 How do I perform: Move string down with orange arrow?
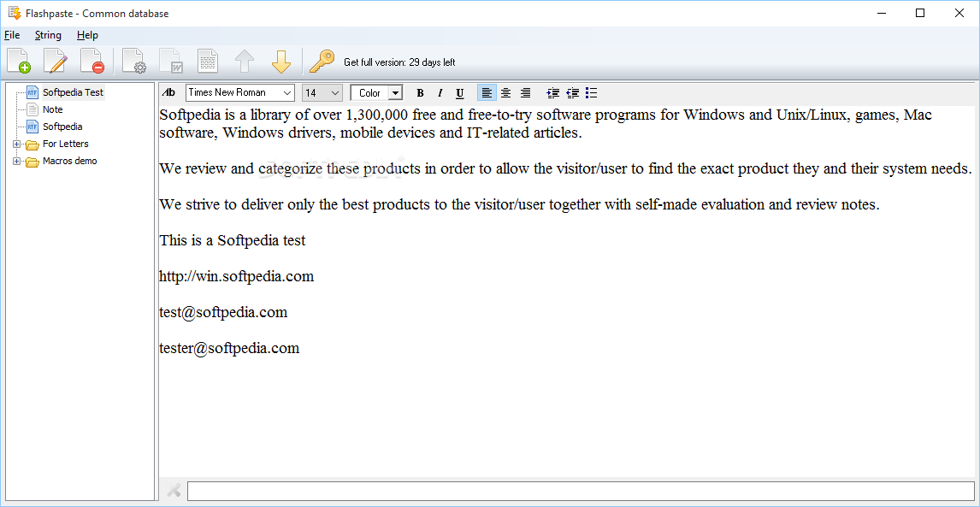coord(281,62)
